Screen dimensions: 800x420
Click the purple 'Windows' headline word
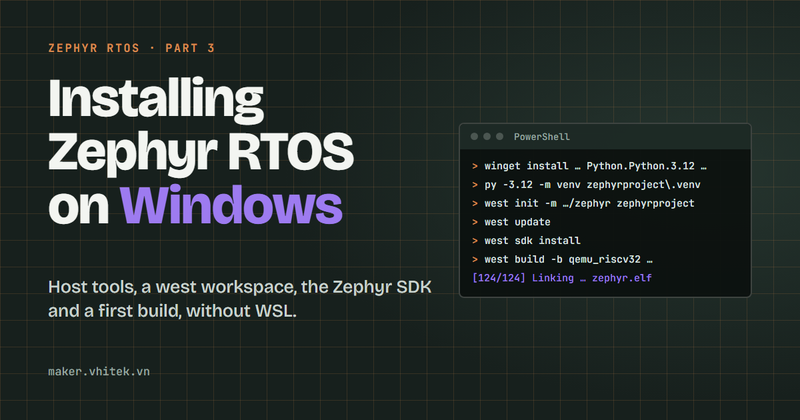click(231, 205)
